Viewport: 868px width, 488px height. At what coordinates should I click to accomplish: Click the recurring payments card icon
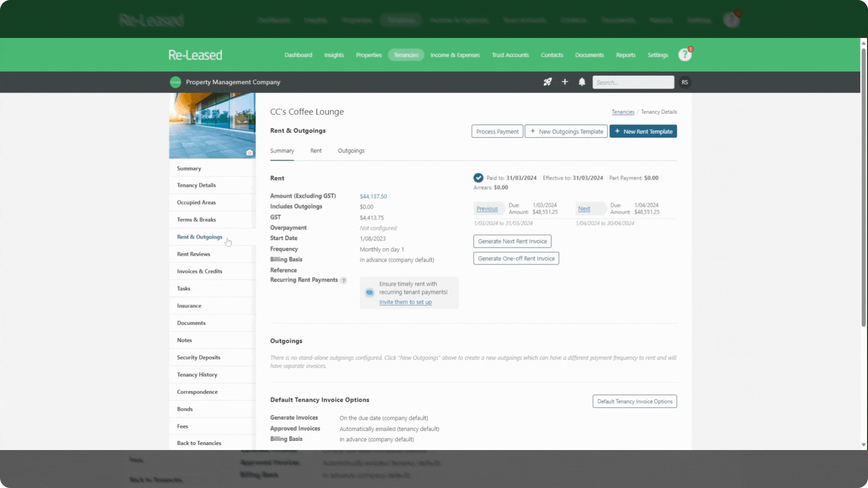pos(370,292)
